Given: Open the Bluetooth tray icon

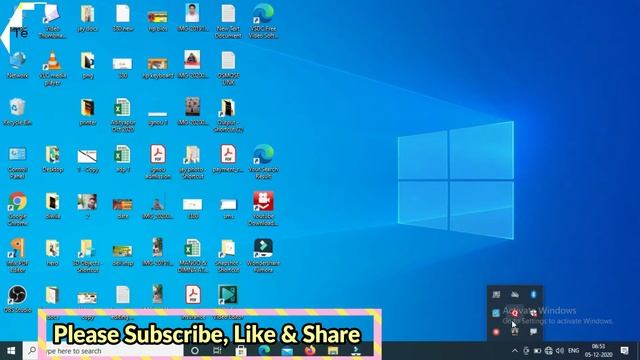Looking at the screenshot, I should [533, 294].
